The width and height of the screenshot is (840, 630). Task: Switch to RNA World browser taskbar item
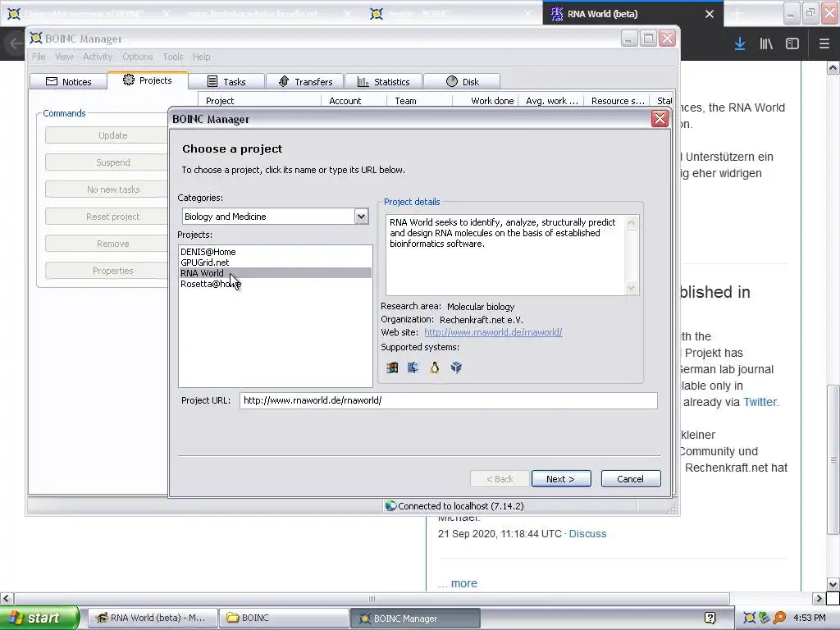click(153, 618)
